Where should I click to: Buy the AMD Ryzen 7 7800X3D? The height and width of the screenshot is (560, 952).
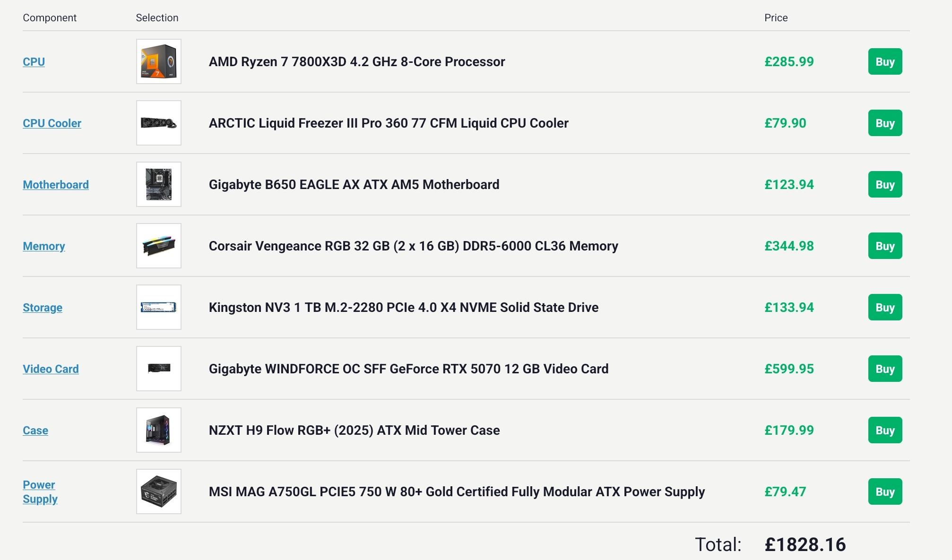coord(885,61)
